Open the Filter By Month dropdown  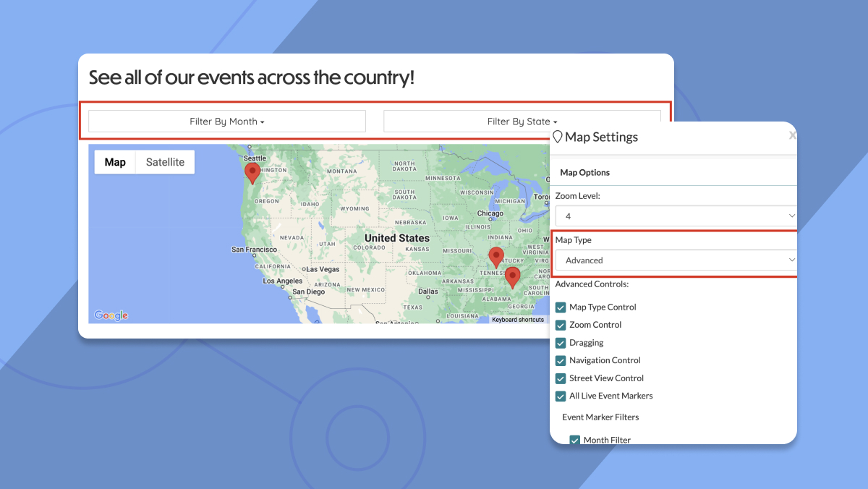click(x=226, y=121)
